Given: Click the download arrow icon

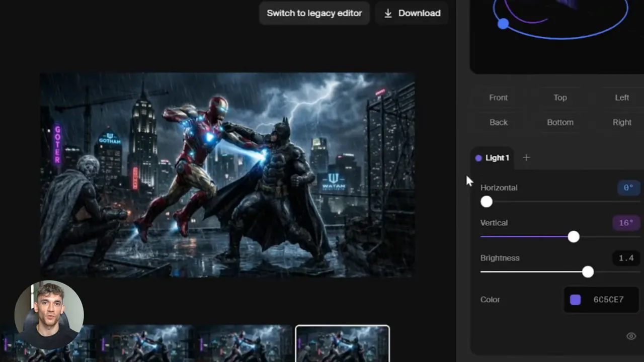Looking at the screenshot, I should pyautogui.click(x=388, y=14).
